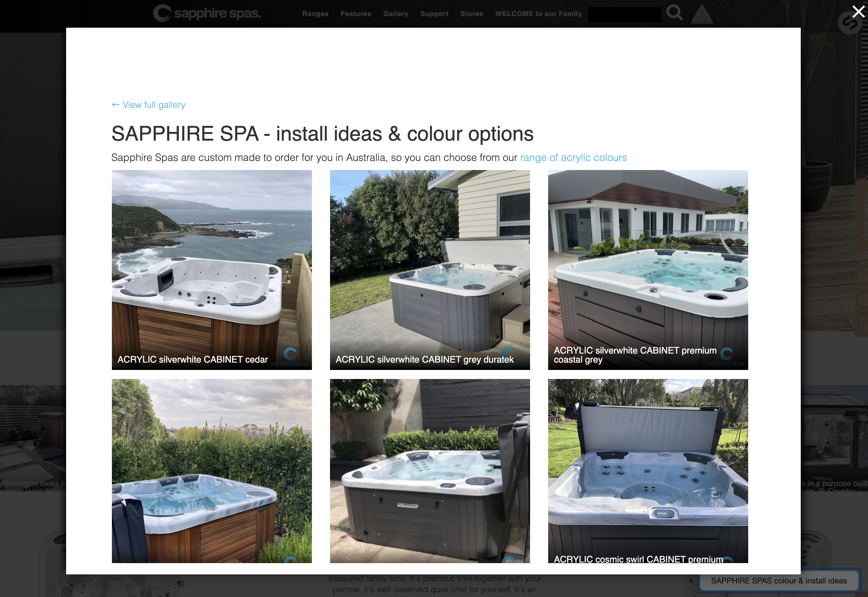Screen dimensions: 868x597
Task: Open the cosmic swirl cabinet photo
Action: coord(648,470)
